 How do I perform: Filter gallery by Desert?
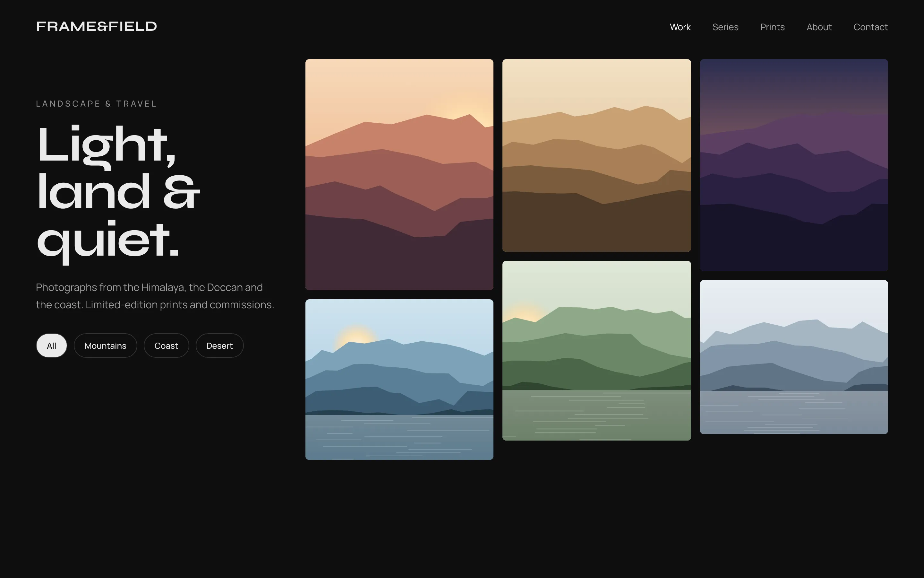tap(219, 346)
